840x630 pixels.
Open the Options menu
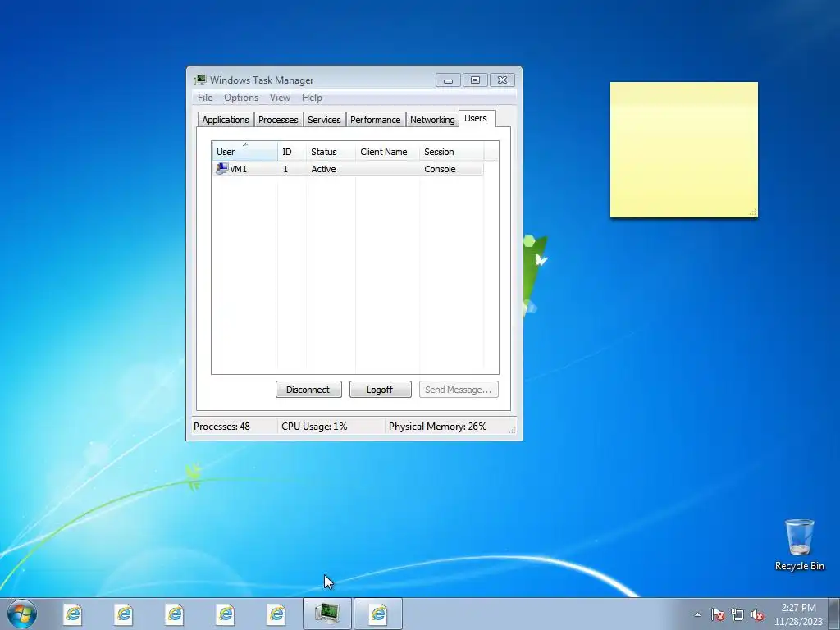(241, 98)
